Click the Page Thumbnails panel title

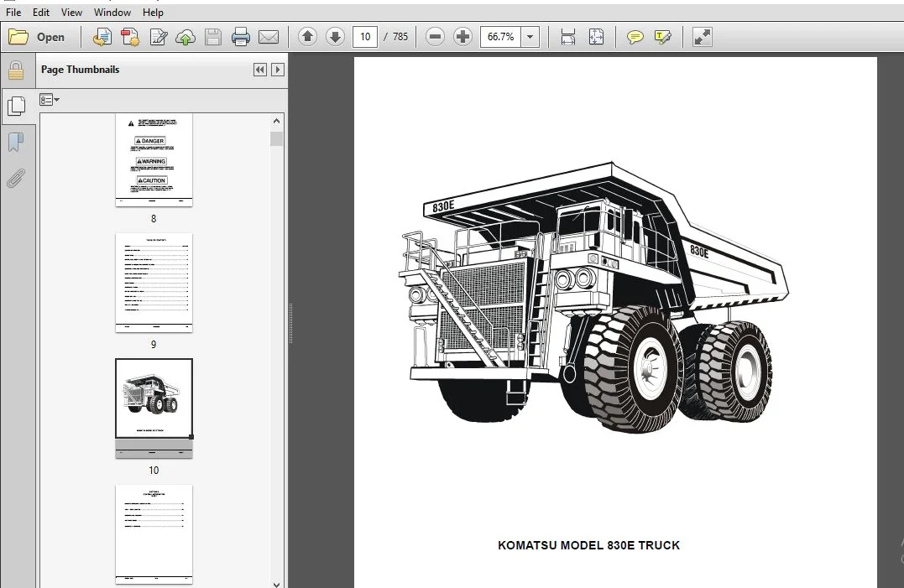point(80,69)
